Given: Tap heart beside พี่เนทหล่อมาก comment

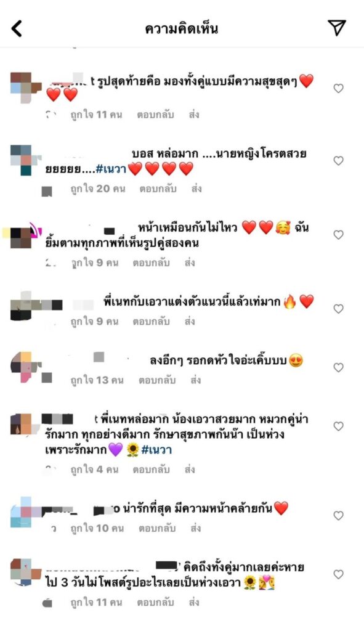Looking at the screenshot, I should pos(338,426).
